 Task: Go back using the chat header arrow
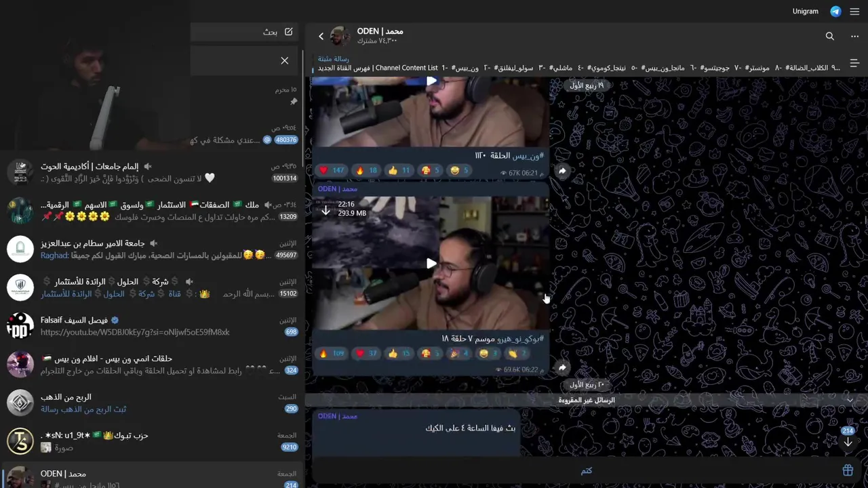pyautogui.click(x=321, y=37)
